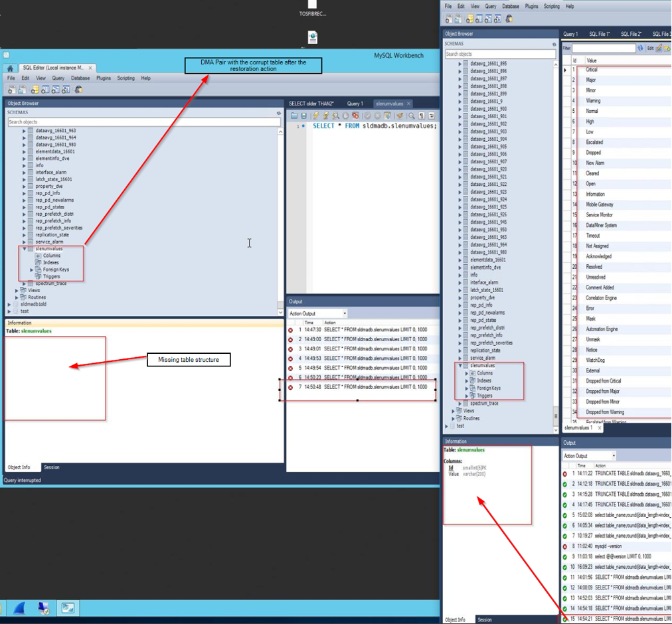Screen dimensions: 672x624
Task: Expand dataavg_16601_895 in right Object Browser
Action: pyautogui.click(x=460, y=64)
